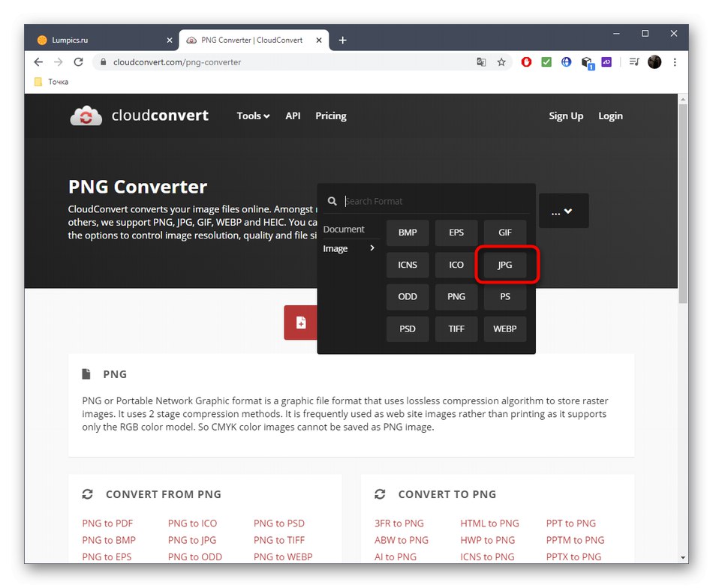Open the API menu item
The image size is (713, 588).
(293, 115)
